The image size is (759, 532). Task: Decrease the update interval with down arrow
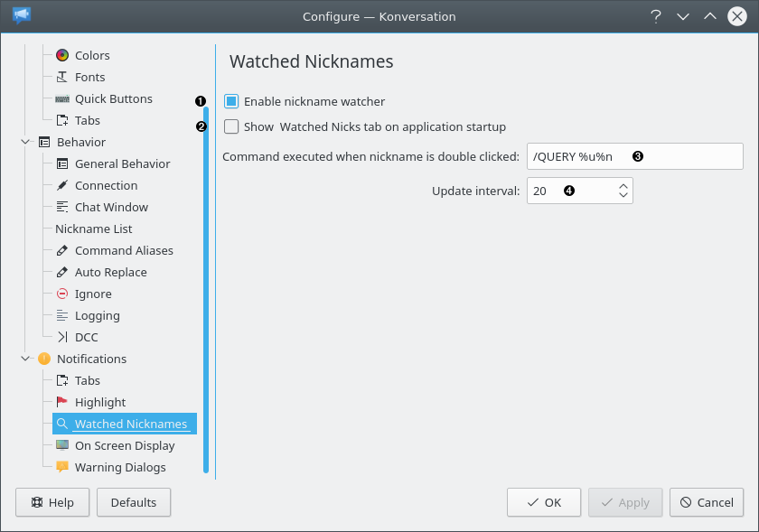pyautogui.click(x=623, y=196)
